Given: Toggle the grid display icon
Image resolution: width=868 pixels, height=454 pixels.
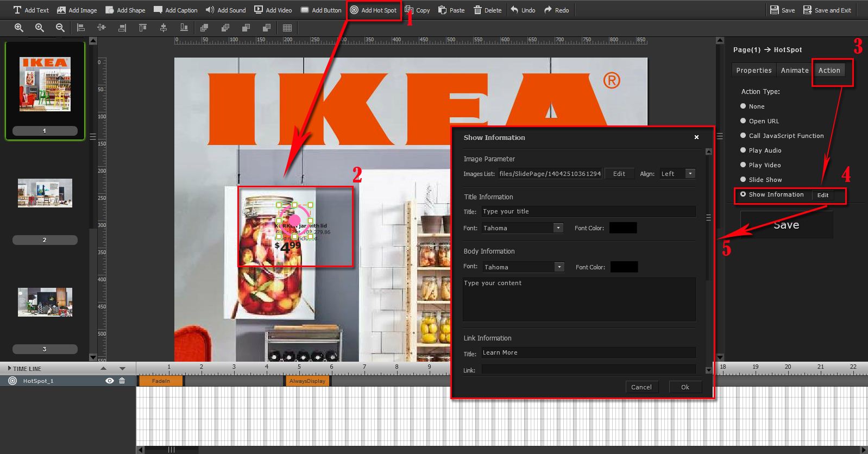Looking at the screenshot, I should point(287,28).
